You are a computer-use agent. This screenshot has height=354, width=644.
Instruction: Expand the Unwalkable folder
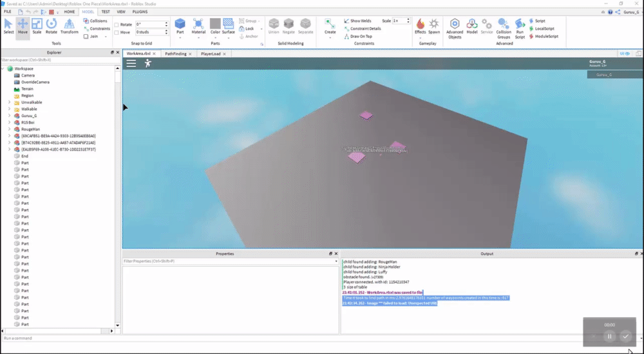tap(10, 102)
